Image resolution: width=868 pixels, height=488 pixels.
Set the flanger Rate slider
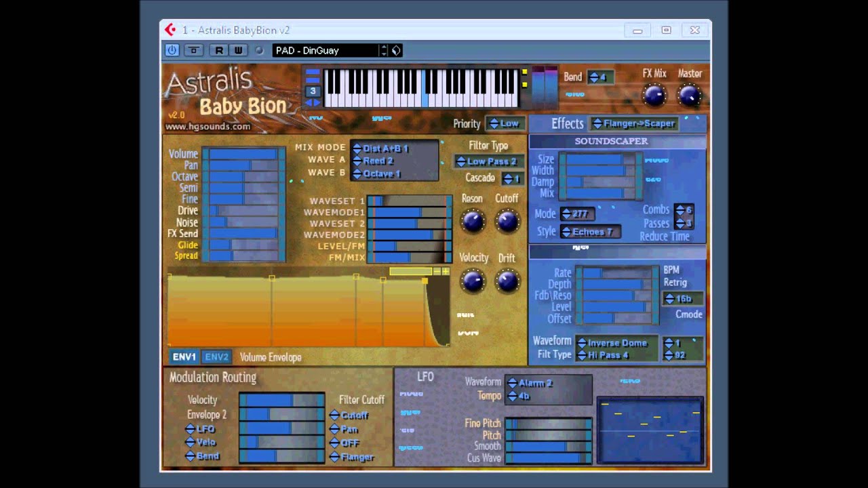[x=617, y=273]
